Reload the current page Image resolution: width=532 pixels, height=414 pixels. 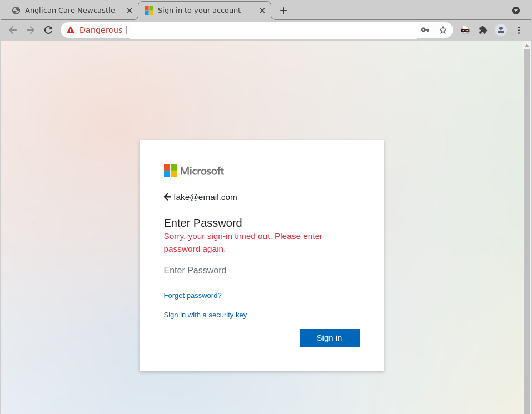click(48, 30)
